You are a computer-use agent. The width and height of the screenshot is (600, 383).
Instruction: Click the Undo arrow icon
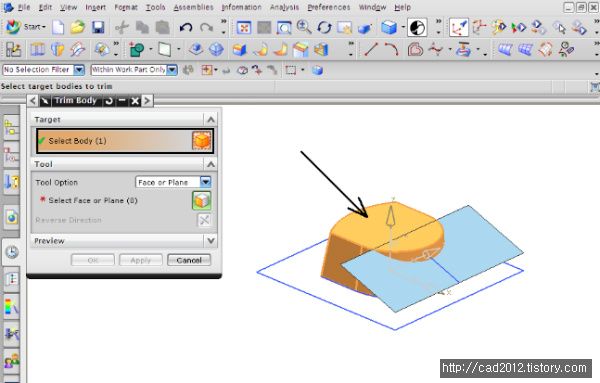[x=186, y=28]
